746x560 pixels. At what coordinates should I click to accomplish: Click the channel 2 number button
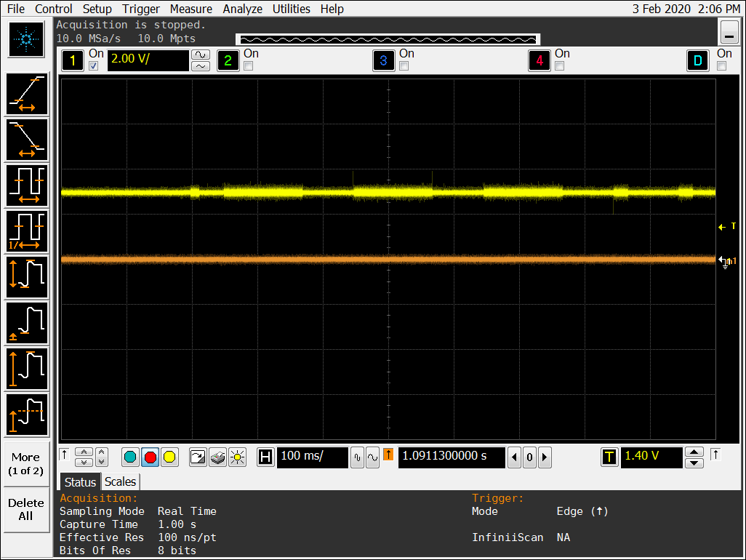[228, 60]
